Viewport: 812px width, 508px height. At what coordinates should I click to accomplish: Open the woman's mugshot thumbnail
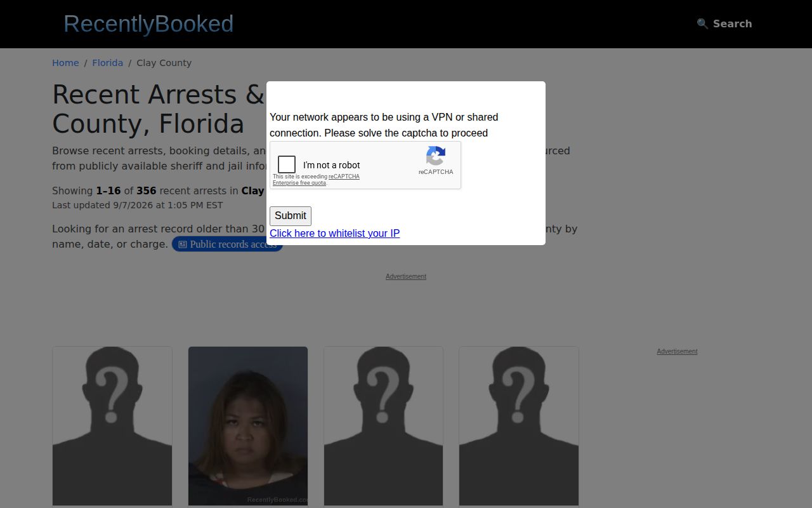(x=248, y=426)
